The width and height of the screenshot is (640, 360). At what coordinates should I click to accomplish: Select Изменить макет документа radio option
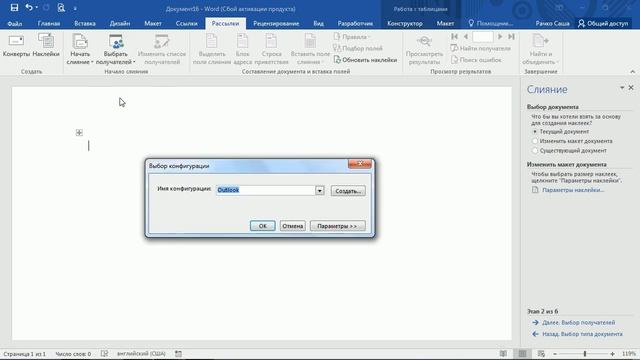pyautogui.click(x=535, y=141)
